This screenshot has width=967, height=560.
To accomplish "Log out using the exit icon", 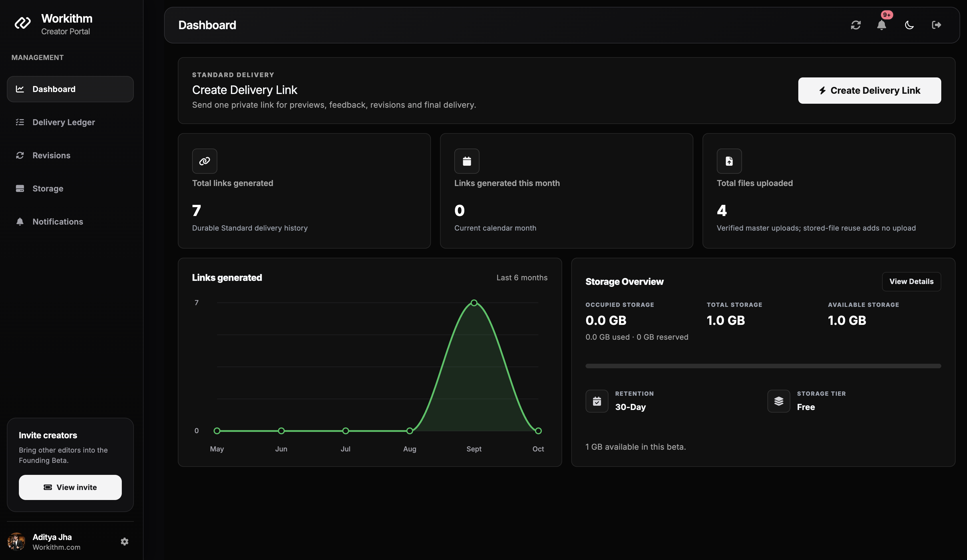I will tap(936, 25).
